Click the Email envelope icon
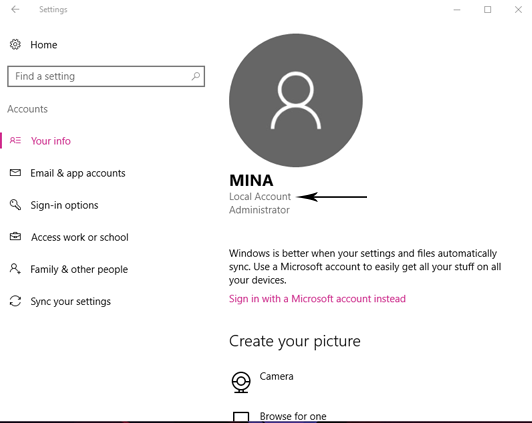This screenshot has height=423, width=532. coord(15,173)
